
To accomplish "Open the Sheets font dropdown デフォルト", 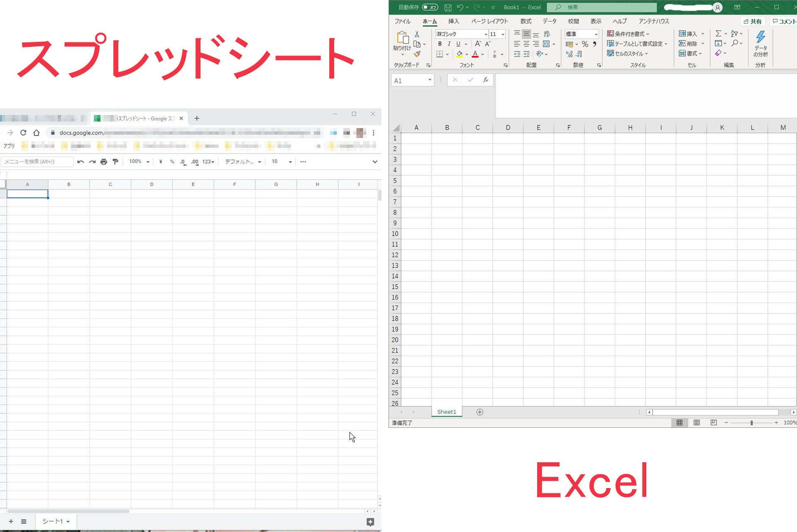I will click(243, 162).
